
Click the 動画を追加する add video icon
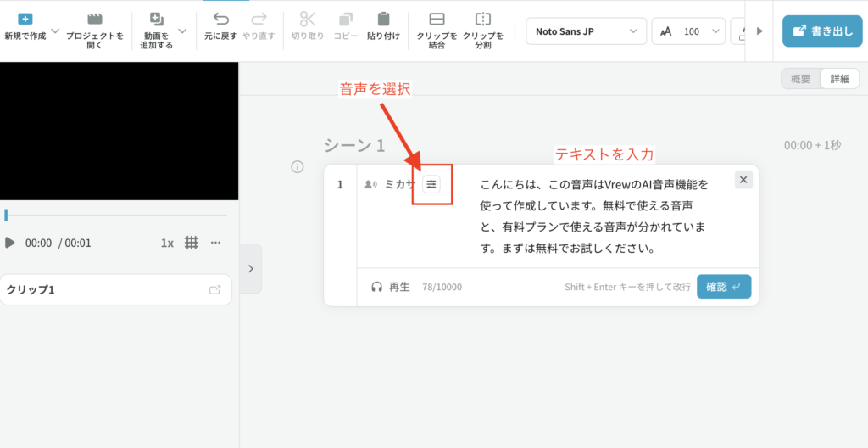(x=156, y=19)
